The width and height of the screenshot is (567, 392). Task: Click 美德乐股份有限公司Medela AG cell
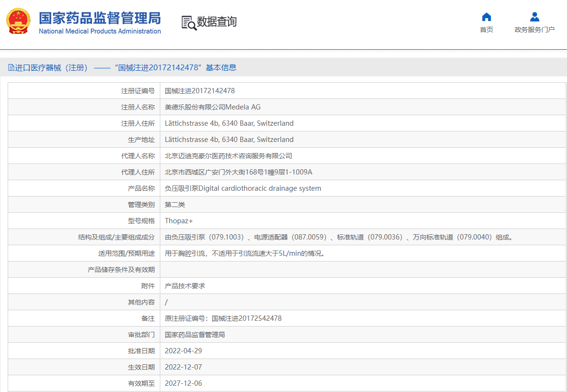pos(212,107)
